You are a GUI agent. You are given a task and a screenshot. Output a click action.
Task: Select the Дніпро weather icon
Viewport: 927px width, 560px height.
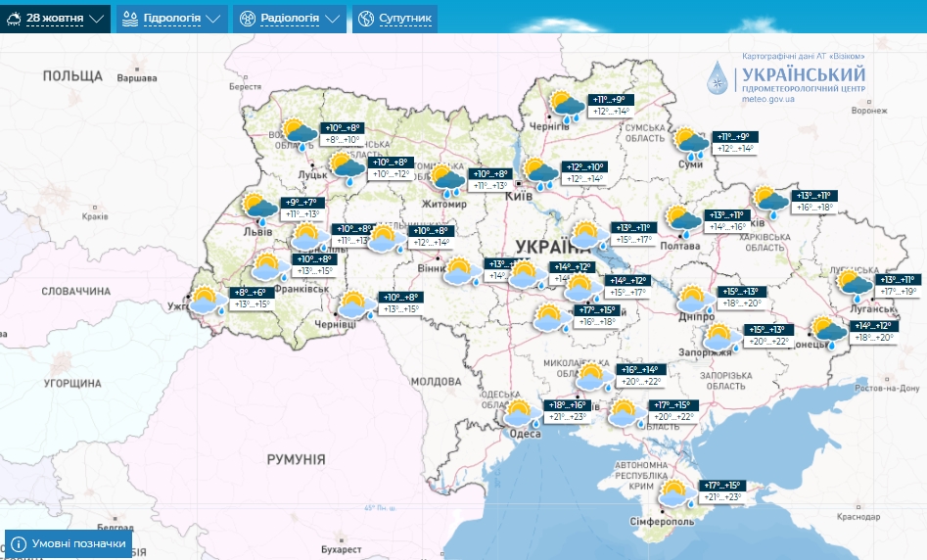pyautogui.click(x=696, y=301)
